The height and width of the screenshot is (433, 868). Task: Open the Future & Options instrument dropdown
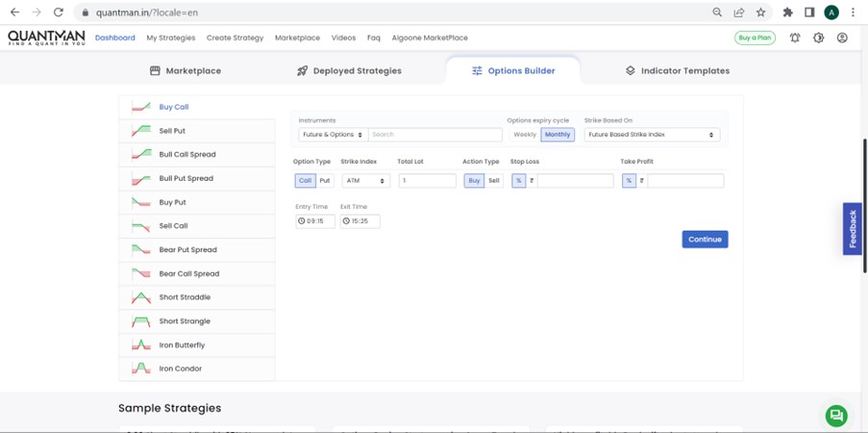click(333, 135)
